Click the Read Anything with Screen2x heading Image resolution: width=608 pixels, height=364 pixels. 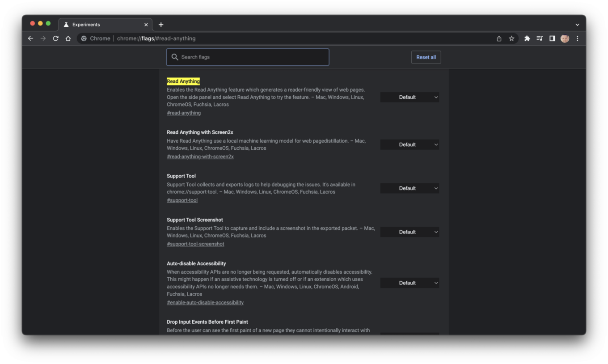tap(200, 132)
